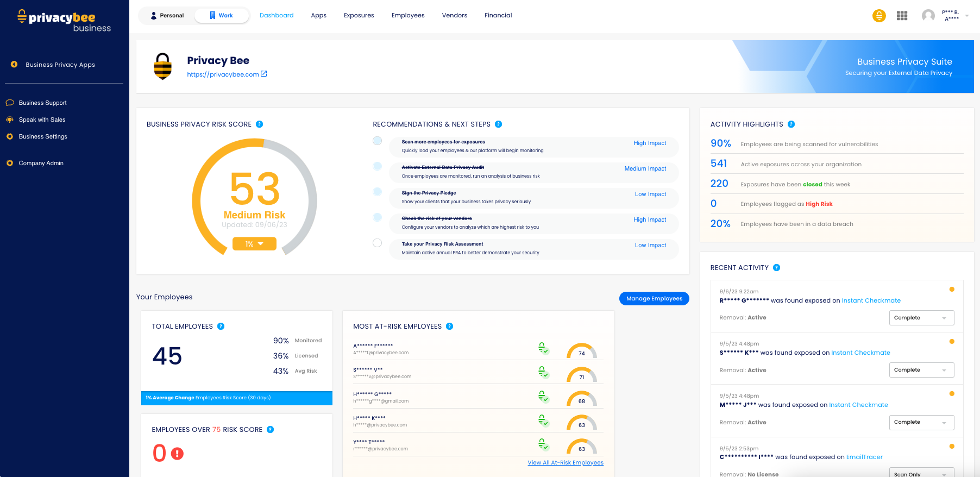Click the Manage Employees button
Screen dimensions: 980x477
(x=654, y=298)
